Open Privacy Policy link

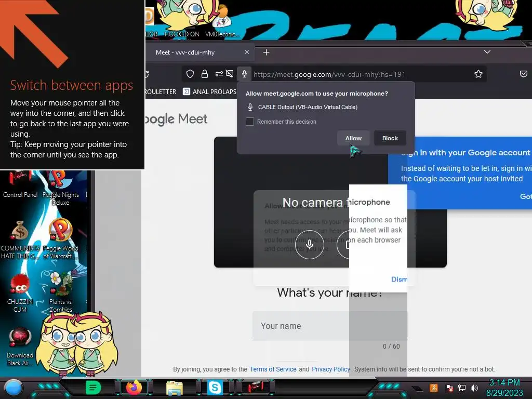tap(331, 369)
